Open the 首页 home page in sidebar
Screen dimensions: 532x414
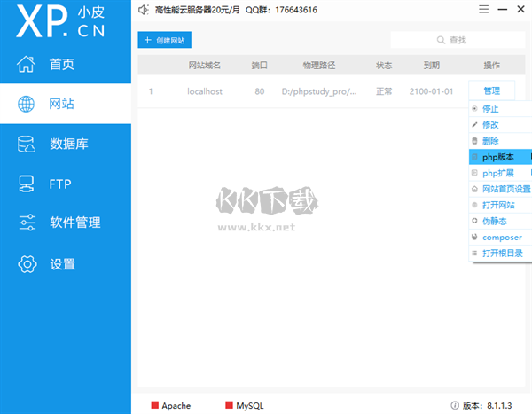point(60,64)
